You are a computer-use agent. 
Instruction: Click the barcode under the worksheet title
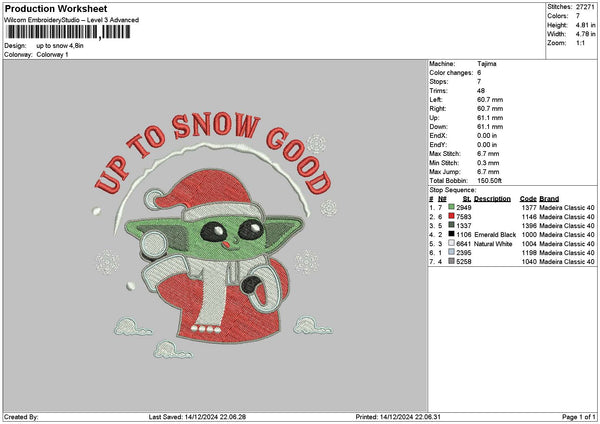tap(68, 32)
